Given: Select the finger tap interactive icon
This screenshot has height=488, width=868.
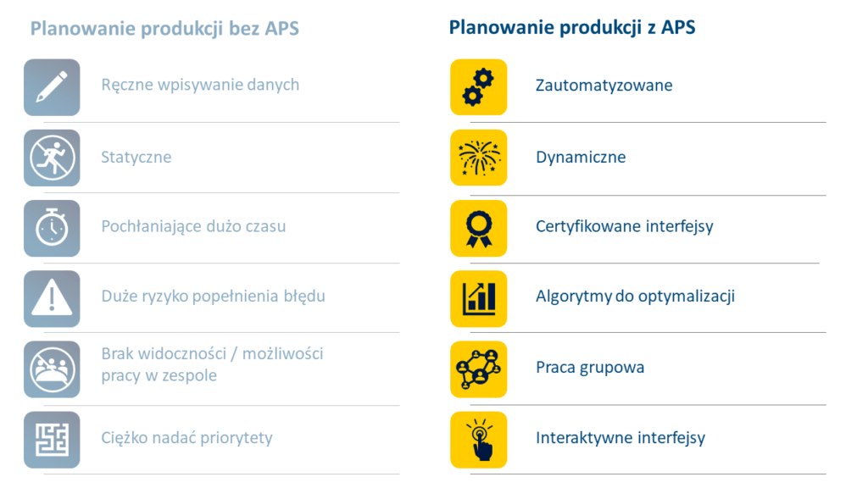Looking at the screenshot, I should point(479,439).
